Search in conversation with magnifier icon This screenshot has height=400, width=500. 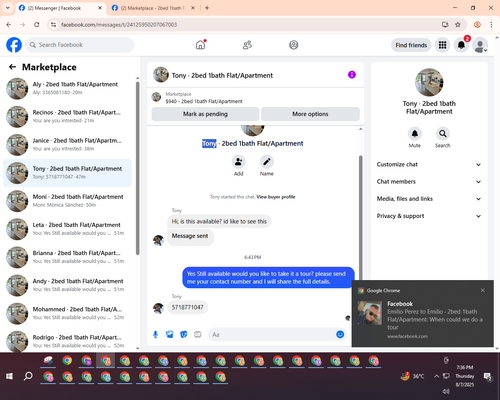point(443,134)
